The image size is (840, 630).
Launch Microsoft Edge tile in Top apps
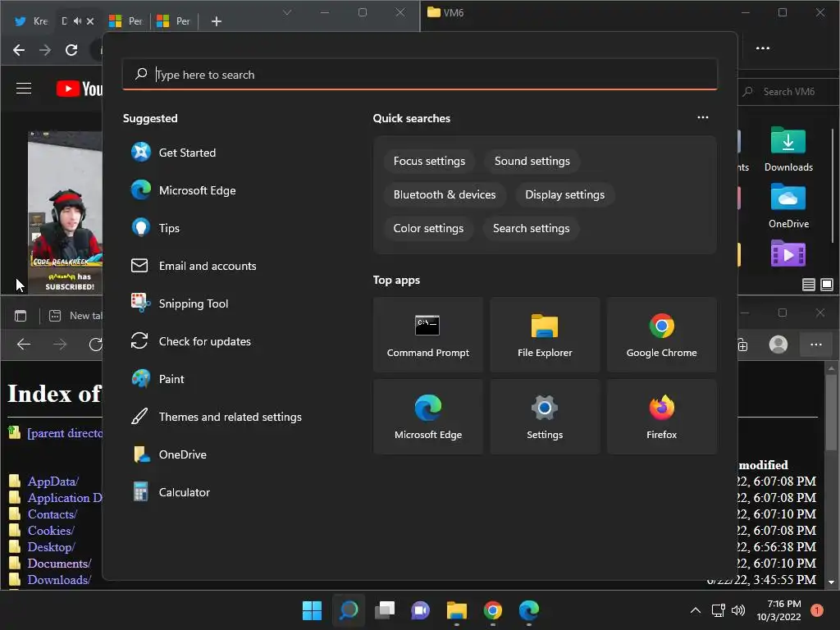coord(427,417)
